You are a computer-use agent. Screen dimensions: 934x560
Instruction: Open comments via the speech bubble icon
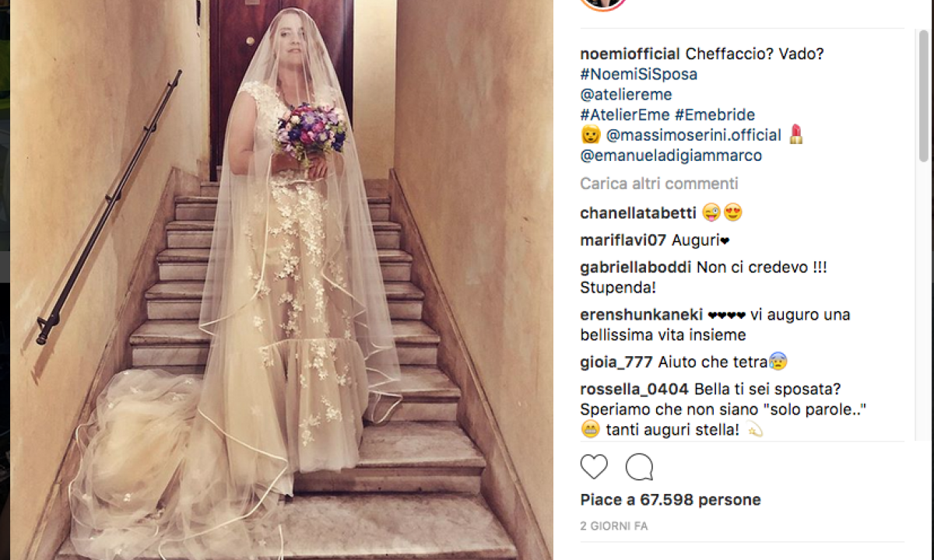coord(639,467)
